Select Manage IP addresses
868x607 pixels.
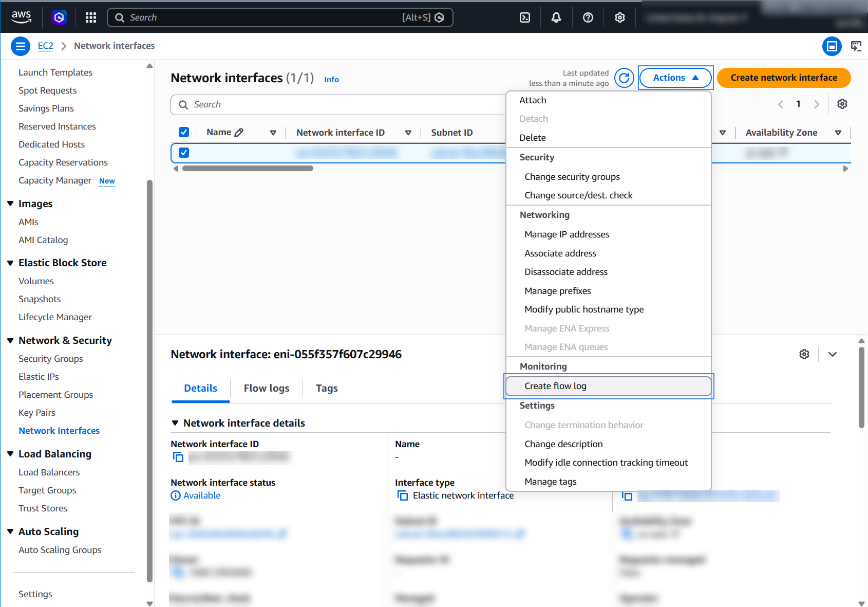click(609, 234)
